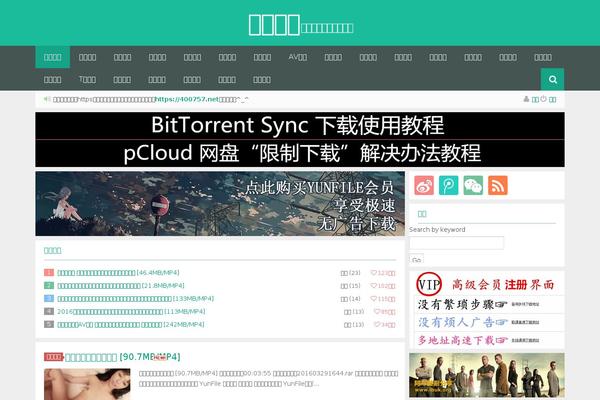Open the BitTorrent Sync tutorial banner

pos(300,126)
